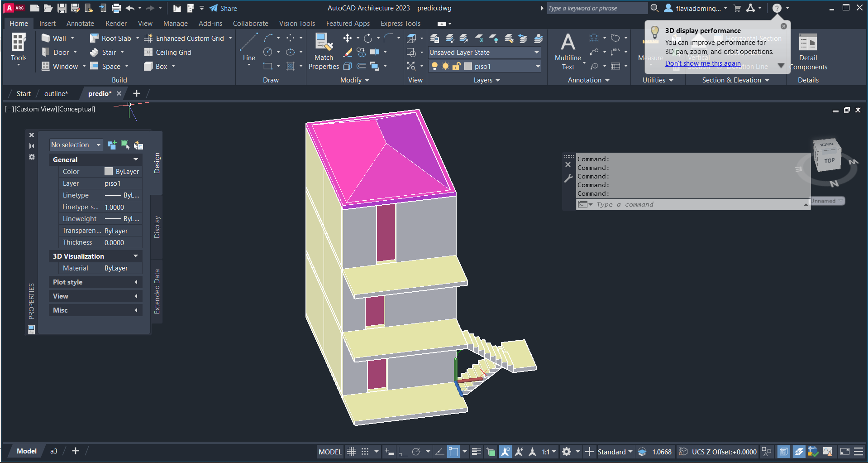Switch to the outline* drawing tab
The width and height of the screenshot is (868, 463).
click(x=56, y=94)
